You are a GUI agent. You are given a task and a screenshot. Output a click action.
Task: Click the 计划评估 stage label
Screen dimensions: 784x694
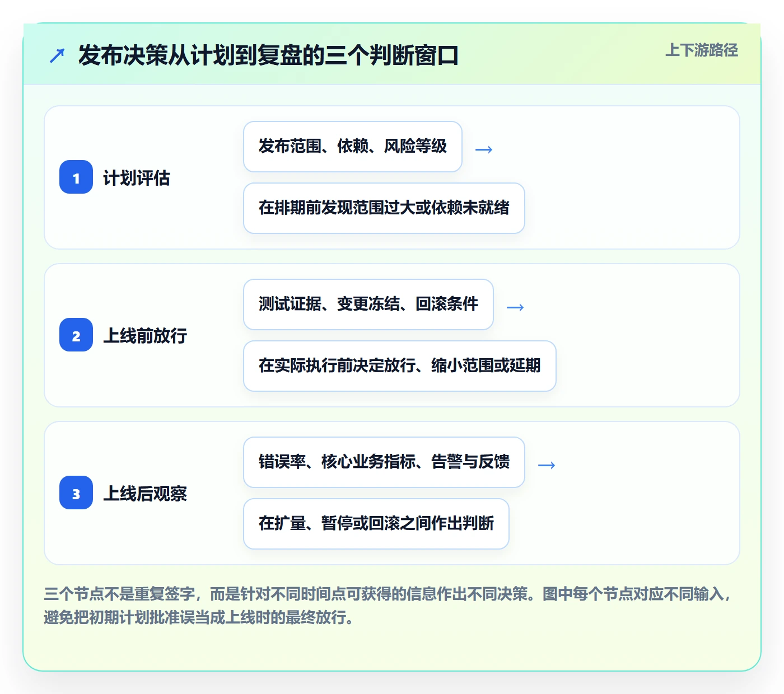point(137,178)
